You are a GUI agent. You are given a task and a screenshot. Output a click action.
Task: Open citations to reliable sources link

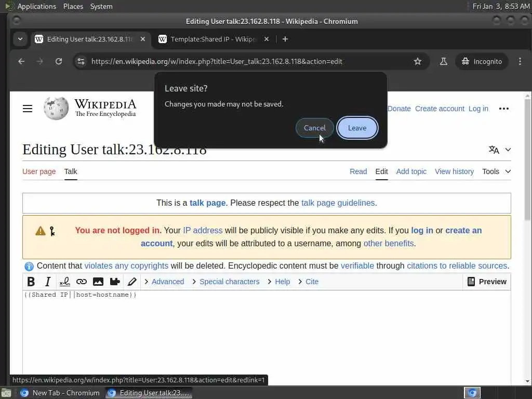(457, 265)
